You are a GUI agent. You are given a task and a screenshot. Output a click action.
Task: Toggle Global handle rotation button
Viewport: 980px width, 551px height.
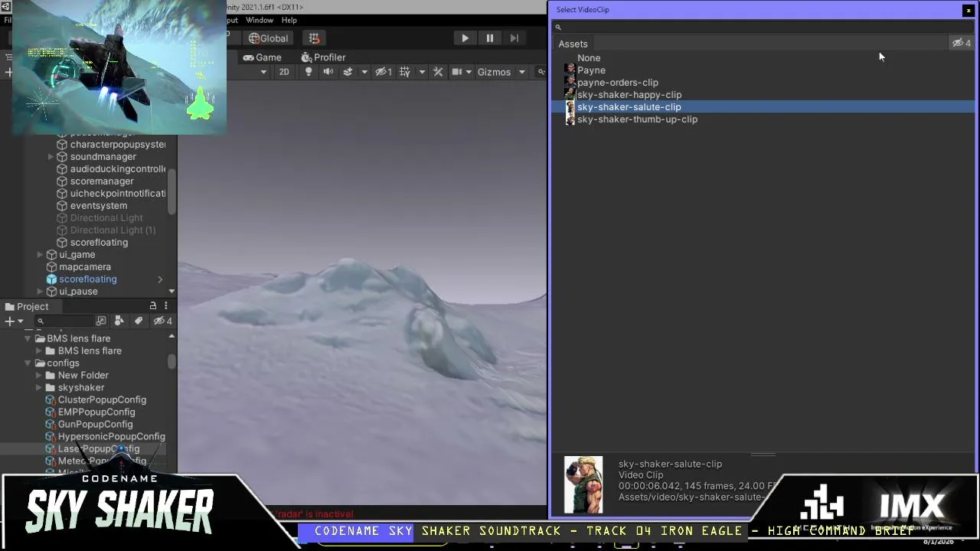click(268, 38)
